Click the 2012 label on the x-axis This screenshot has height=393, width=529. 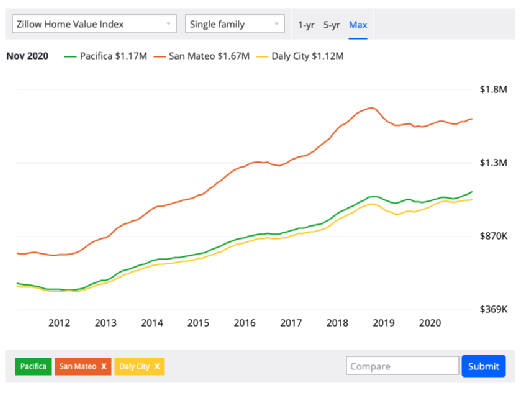59,323
